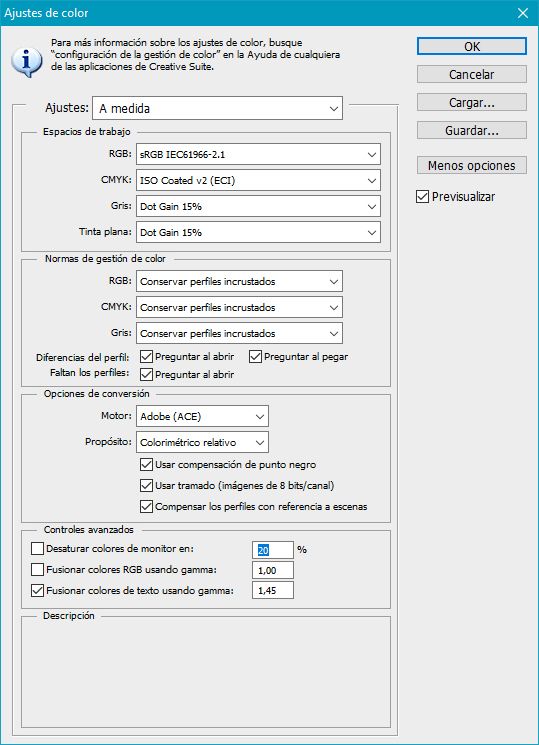Click the text gamma field showing 1,45

(273, 590)
